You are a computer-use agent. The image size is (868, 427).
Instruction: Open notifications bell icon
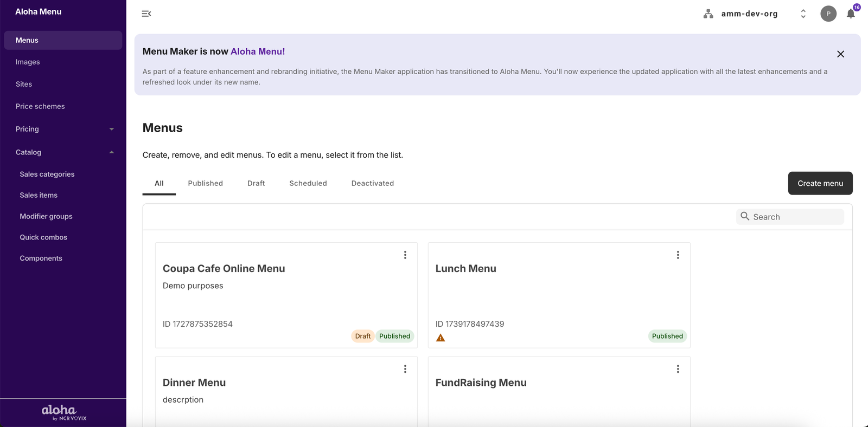click(851, 14)
